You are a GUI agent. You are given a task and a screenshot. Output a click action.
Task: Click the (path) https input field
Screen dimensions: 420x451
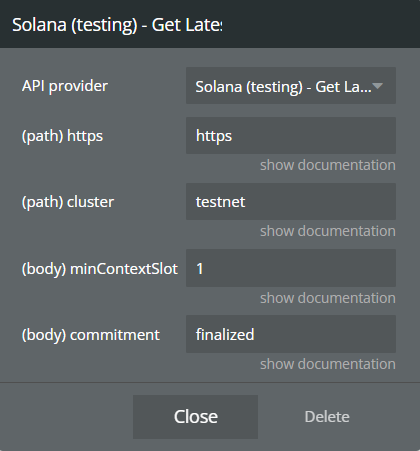coord(291,135)
